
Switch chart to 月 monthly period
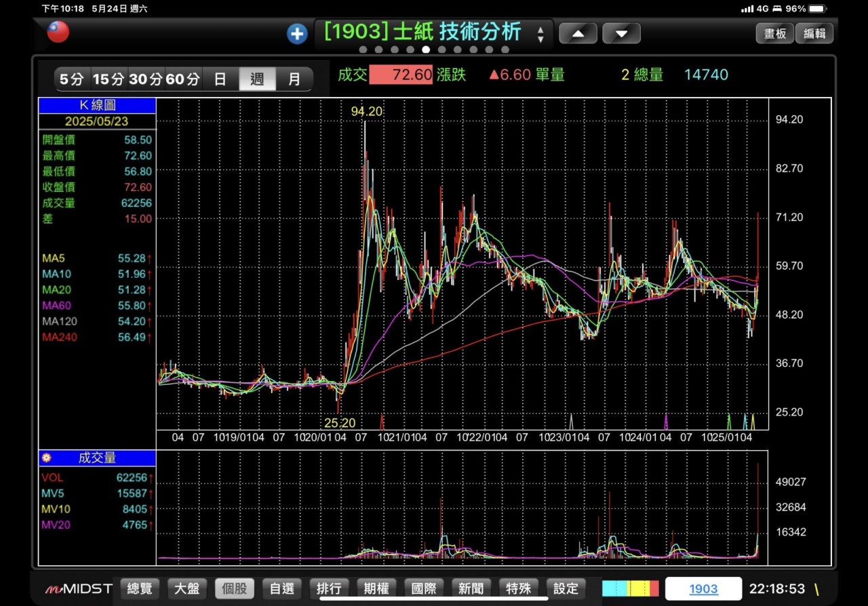294,79
